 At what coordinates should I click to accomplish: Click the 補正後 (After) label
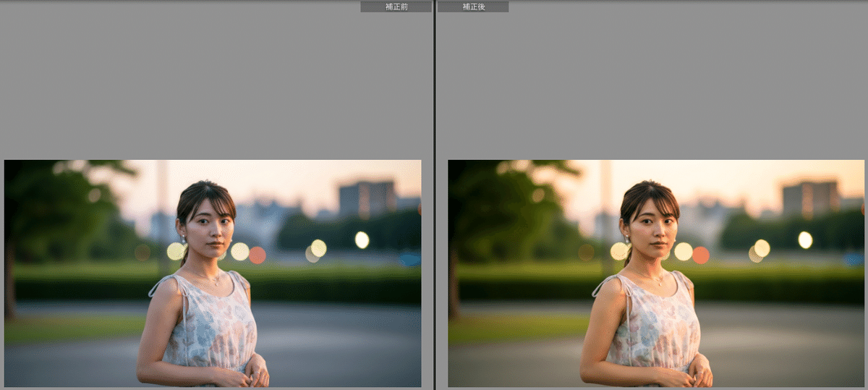pyautogui.click(x=473, y=7)
